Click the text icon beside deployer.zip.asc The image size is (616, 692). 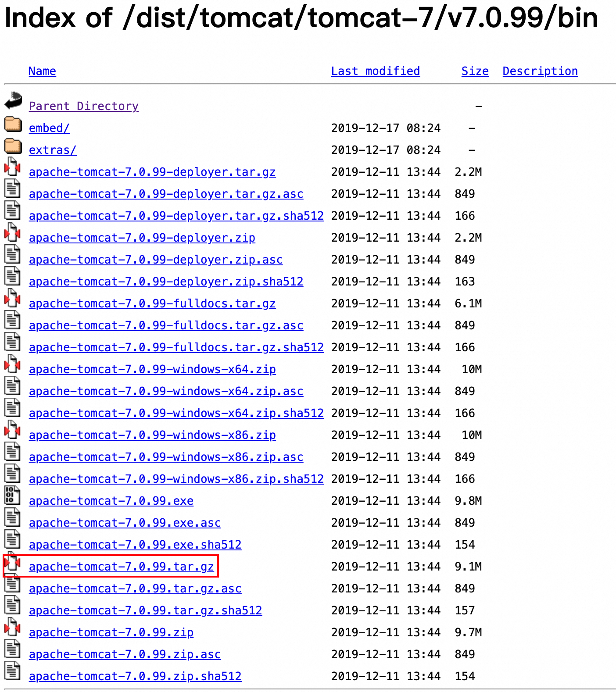[13, 254]
